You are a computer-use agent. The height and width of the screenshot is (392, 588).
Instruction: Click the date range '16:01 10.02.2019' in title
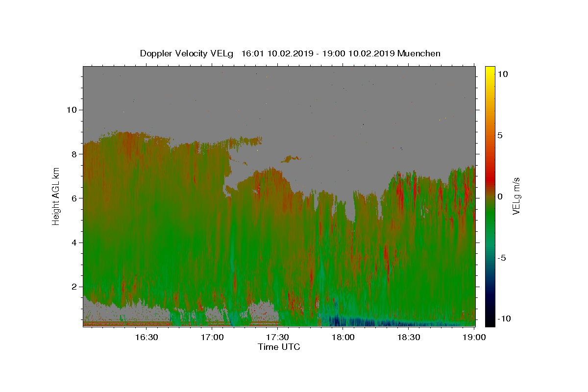pos(277,53)
